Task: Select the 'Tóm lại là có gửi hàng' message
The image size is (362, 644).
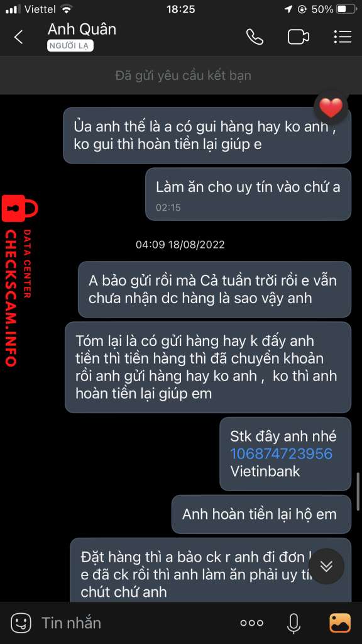Action: pyautogui.click(x=208, y=367)
